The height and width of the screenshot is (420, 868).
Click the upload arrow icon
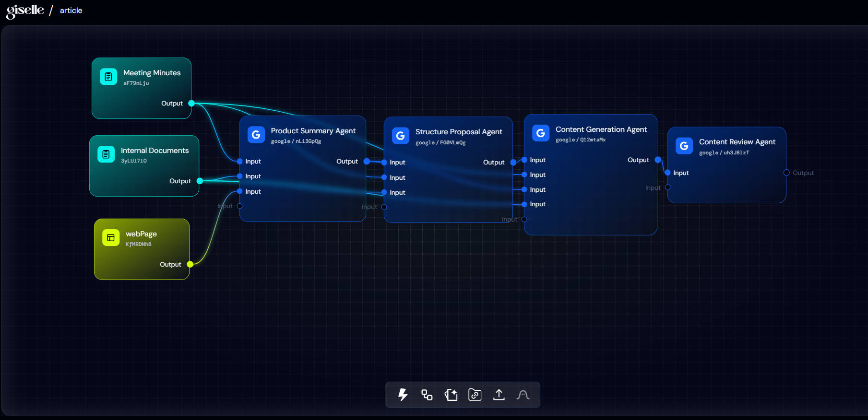coord(499,395)
